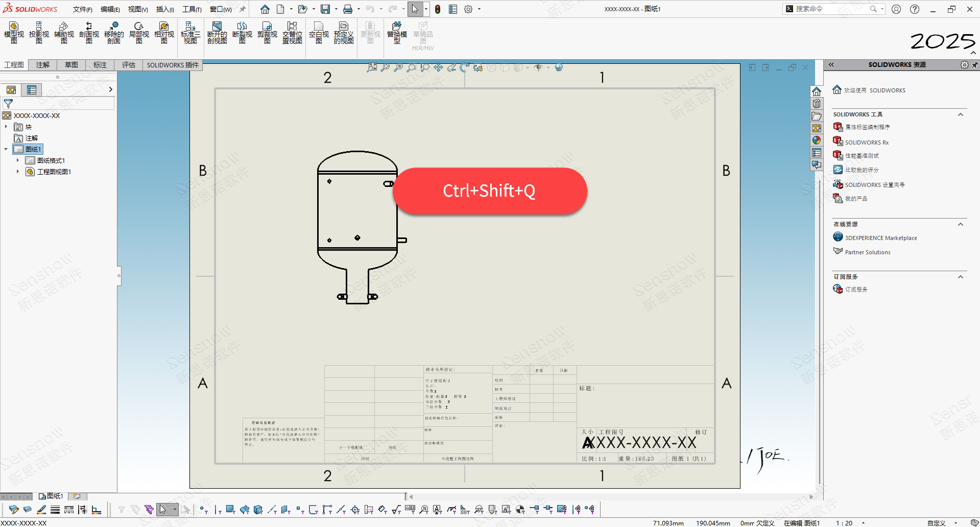Screen dimensions: 980x527
Task: Toggle the select cursor tool in top toolbar
Action: pyautogui.click(x=415, y=9)
